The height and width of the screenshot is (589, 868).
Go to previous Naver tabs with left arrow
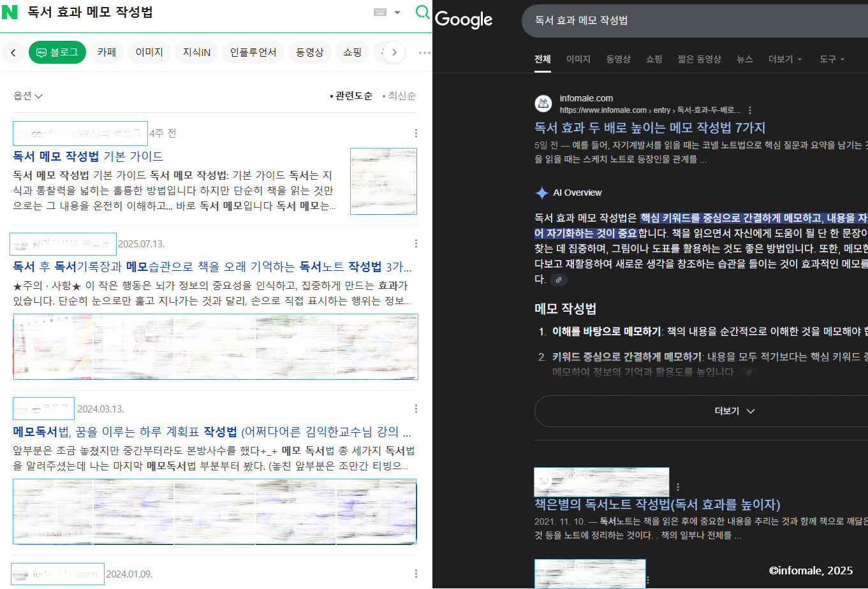(x=13, y=52)
